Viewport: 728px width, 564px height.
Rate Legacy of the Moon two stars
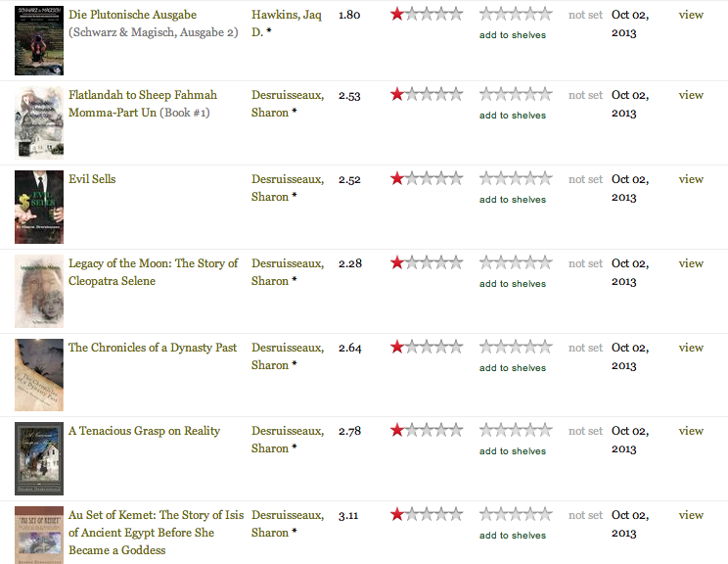501,263
